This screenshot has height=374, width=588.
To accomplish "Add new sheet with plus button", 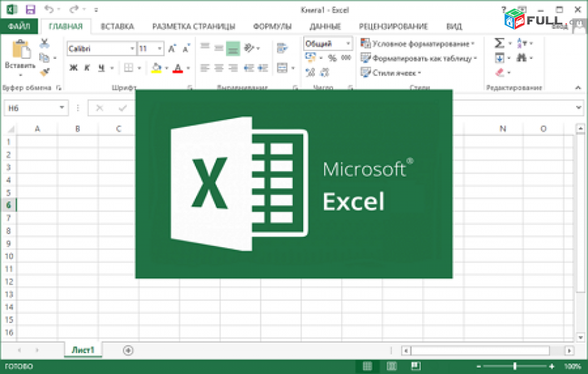I will (x=128, y=350).
